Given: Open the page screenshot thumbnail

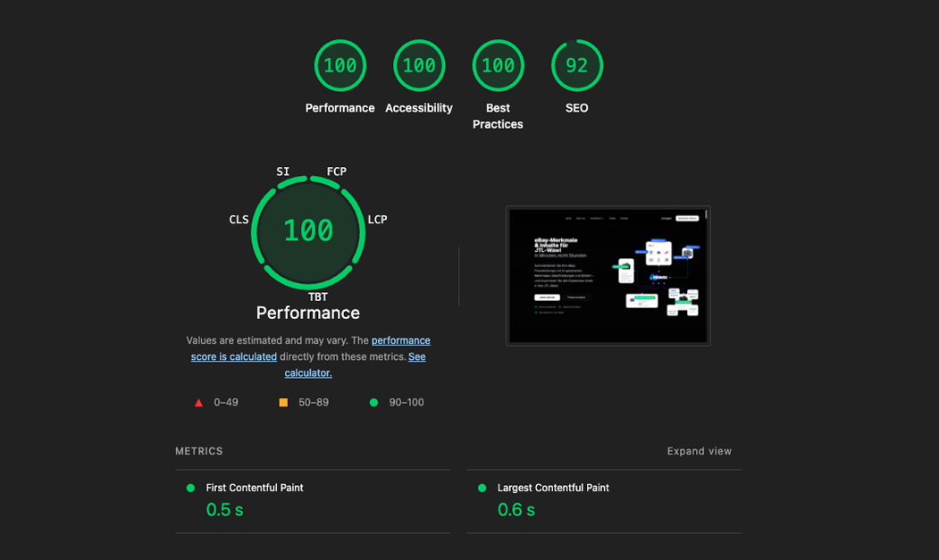Looking at the screenshot, I should (x=608, y=276).
